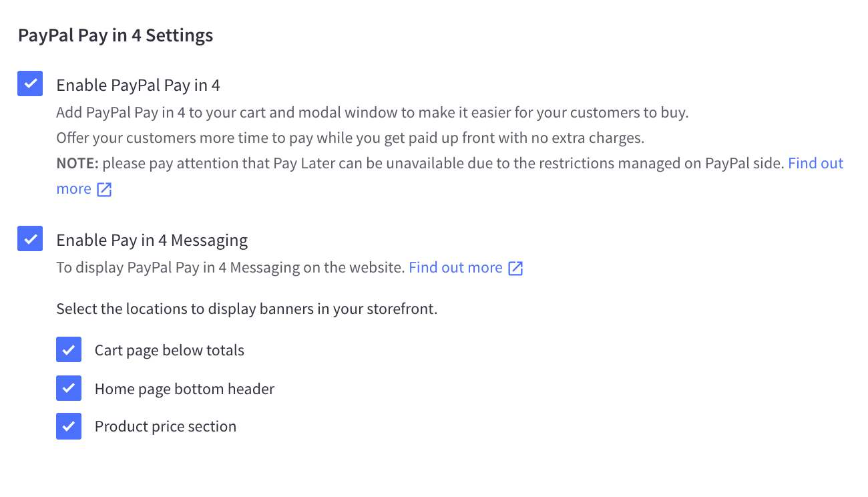Viewport: 868px width, 497px height.
Task: Uncheck the Cart page below totals checkbox
Action: (69, 349)
